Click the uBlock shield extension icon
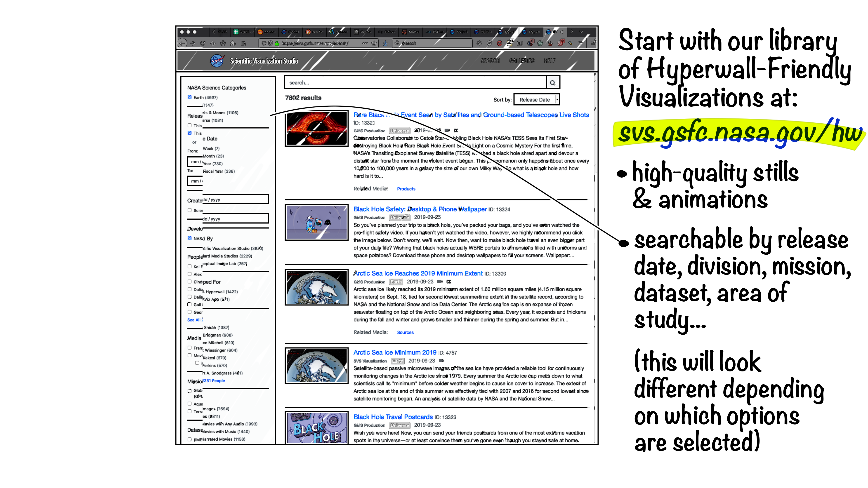868x488 pixels. point(489,43)
